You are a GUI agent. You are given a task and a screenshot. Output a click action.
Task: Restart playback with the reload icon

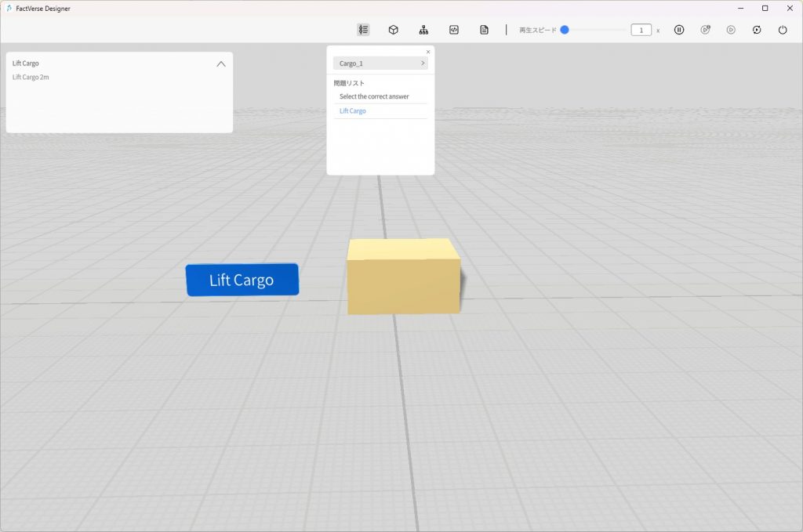[757, 30]
